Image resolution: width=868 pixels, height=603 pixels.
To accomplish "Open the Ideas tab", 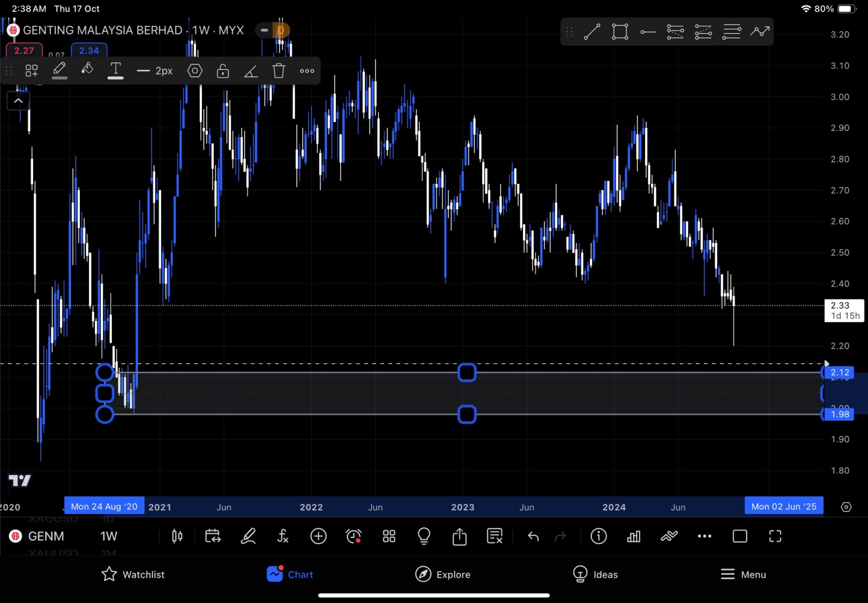I will pos(595,574).
